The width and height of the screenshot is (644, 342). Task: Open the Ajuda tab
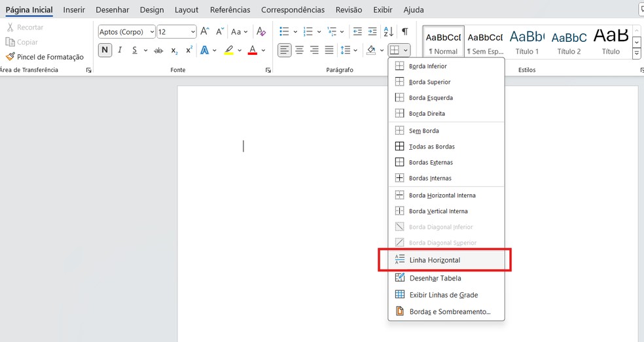click(414, 9)
